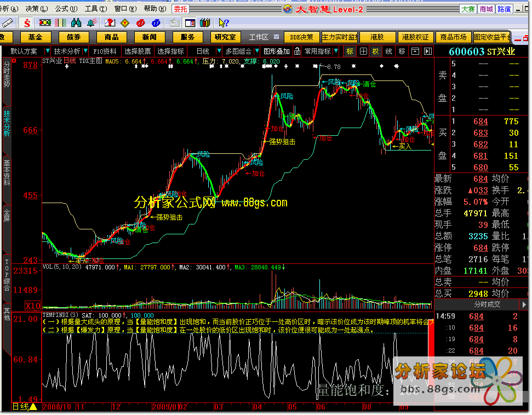Toggle the 权 adjustment button
The image size is (532, 415).
click(376, 51)
